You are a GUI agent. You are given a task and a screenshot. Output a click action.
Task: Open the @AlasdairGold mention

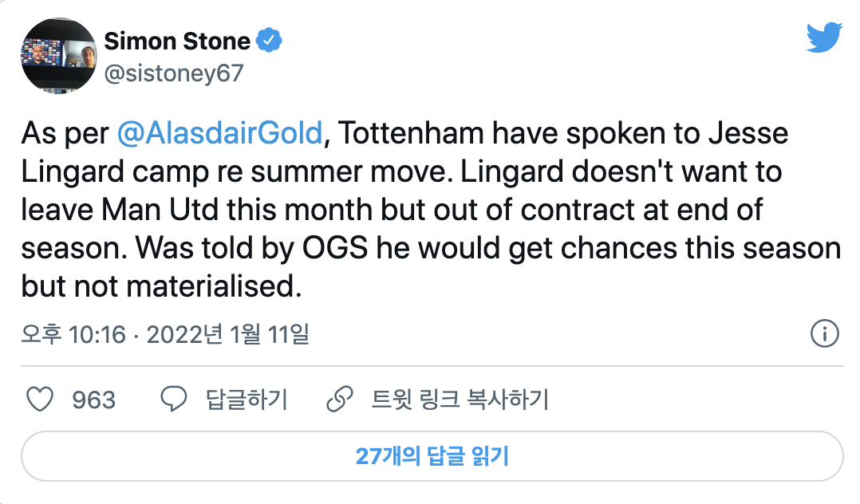(219, 133)
